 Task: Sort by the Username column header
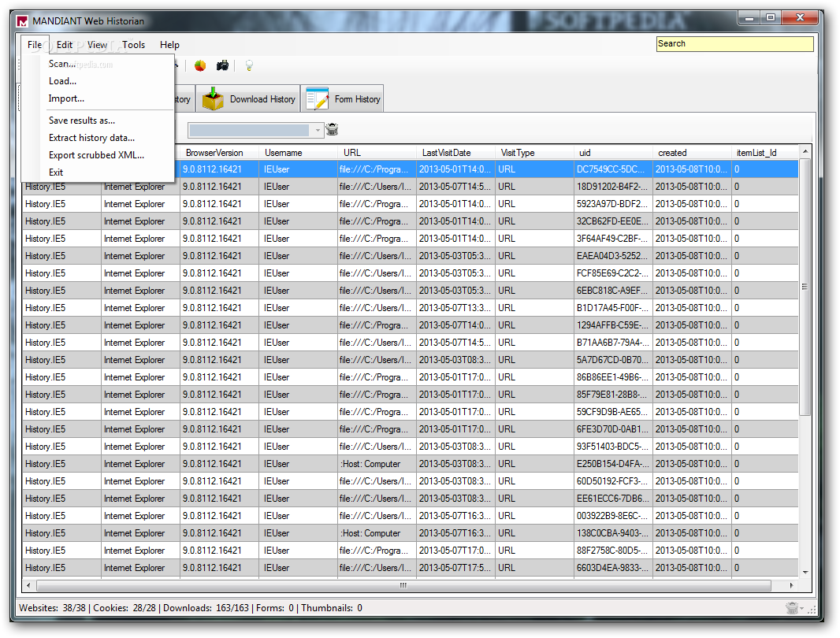point(298,153)
